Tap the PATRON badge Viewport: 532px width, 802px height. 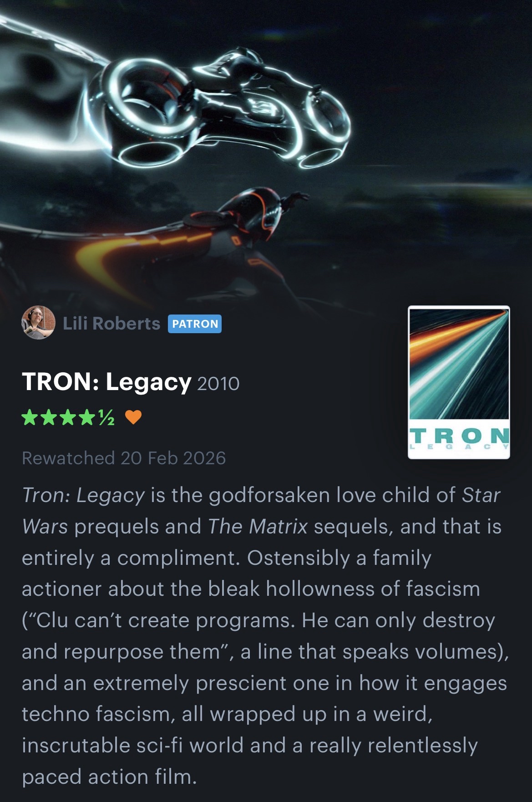pos(195,324)
